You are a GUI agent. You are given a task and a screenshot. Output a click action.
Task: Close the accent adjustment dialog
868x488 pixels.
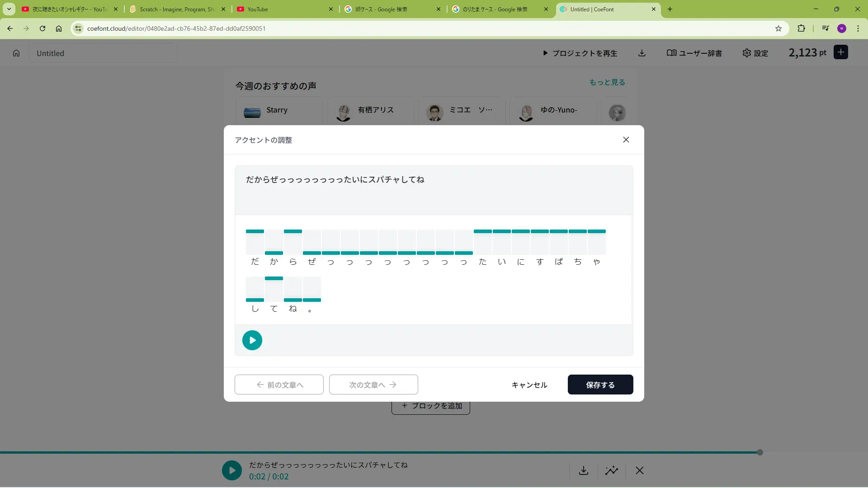[626, 140]
